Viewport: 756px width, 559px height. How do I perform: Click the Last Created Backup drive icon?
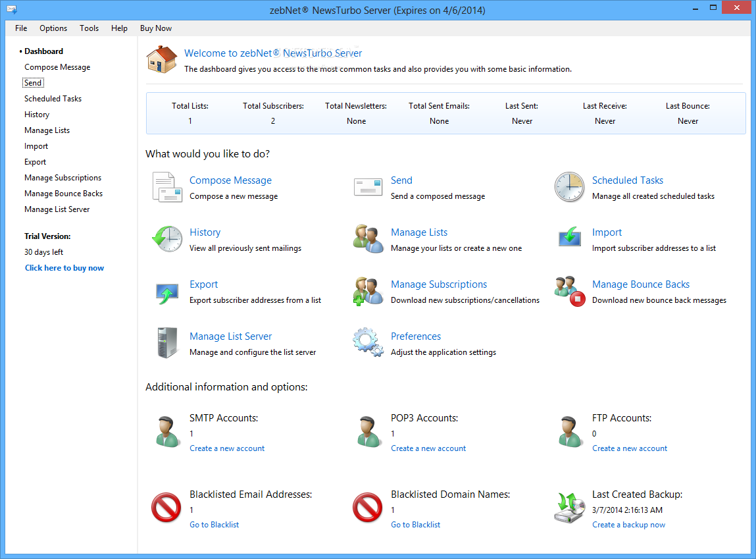569,508
